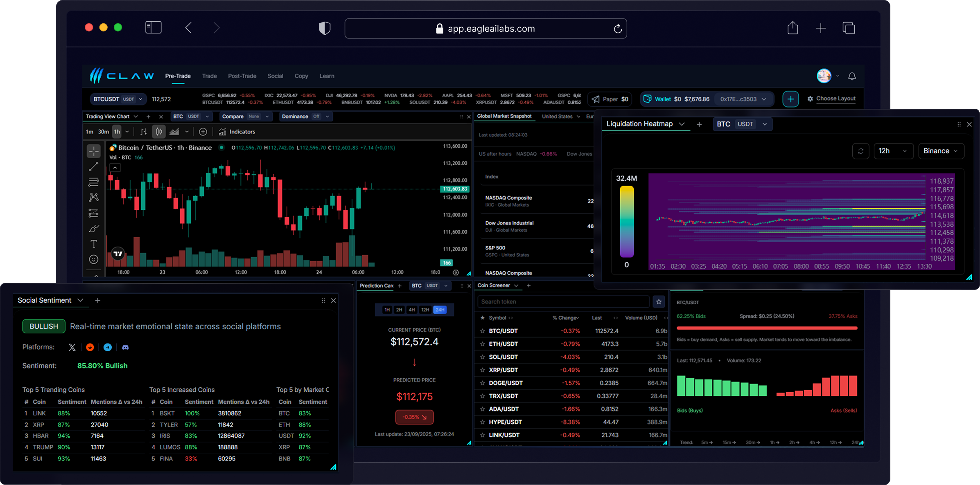Viewport: 980px width, 485px height.
Task: Click the Paper trading balance button
Action: (610, 99)
